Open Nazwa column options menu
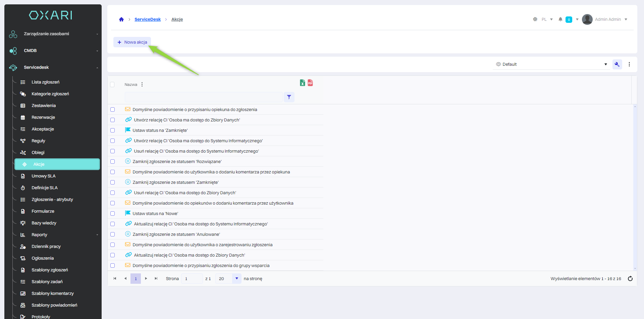 click(x=142, y=85)
